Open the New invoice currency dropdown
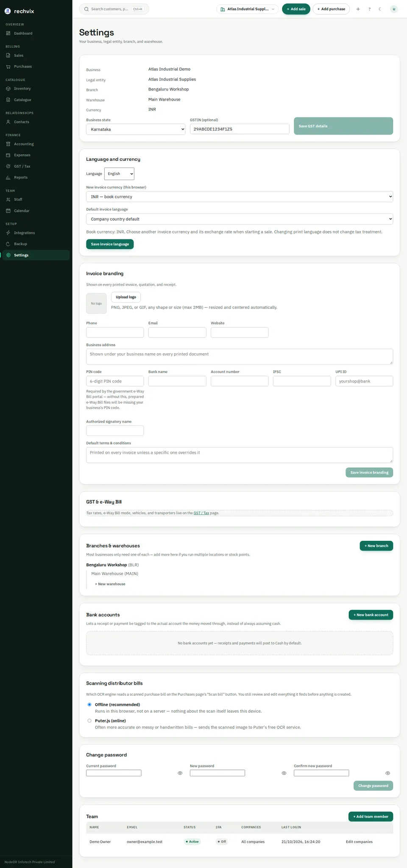The width and height of the screenshot is (407, 868). click(x=240, y=197)
